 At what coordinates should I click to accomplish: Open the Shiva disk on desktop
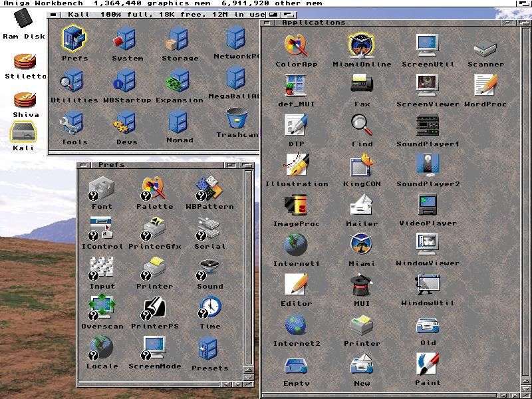coord(25,100)
